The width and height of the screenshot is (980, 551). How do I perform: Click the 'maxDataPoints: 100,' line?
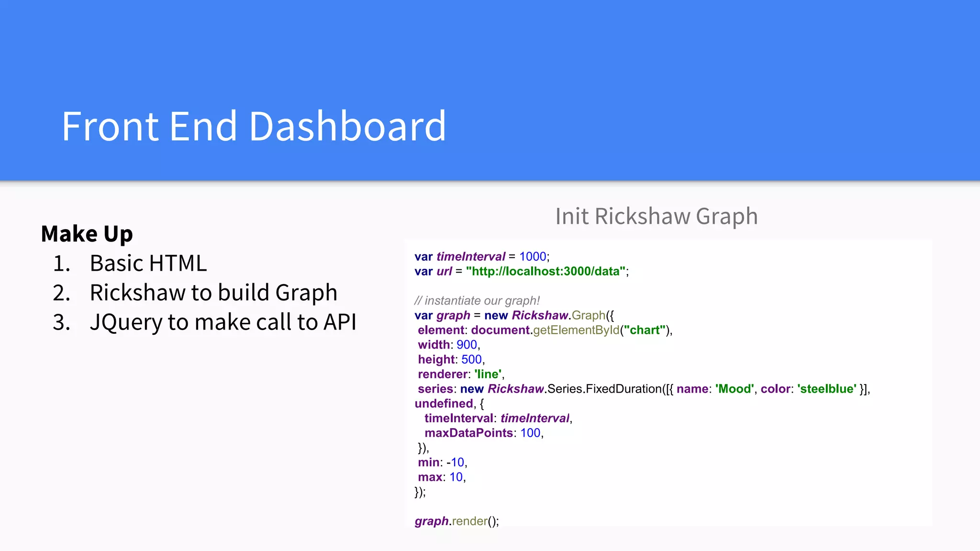[484, 433]
